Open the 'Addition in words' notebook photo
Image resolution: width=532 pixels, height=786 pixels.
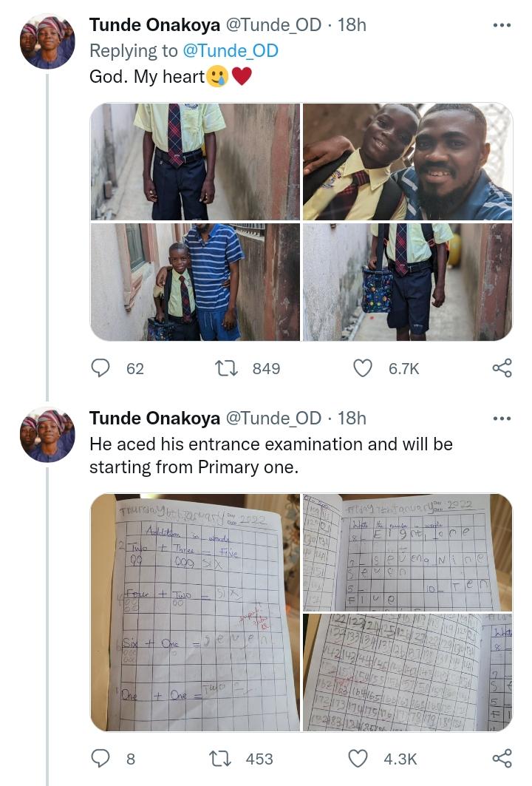point(195,612)
